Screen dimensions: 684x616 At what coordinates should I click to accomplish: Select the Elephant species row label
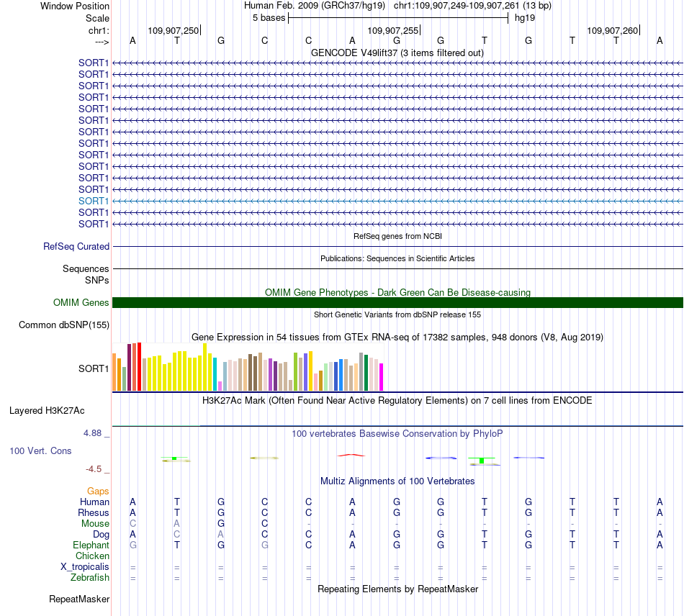pyautogui.click(x=91, y=545)
